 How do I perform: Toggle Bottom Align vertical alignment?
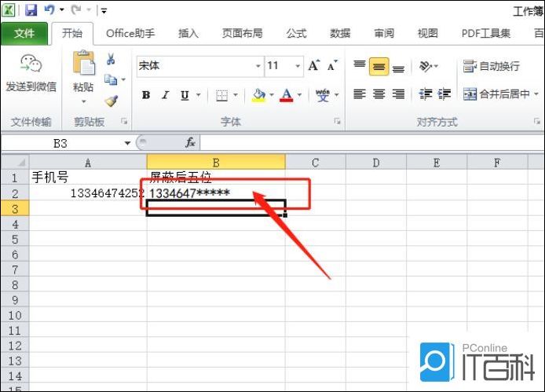[x=398, y=67]
